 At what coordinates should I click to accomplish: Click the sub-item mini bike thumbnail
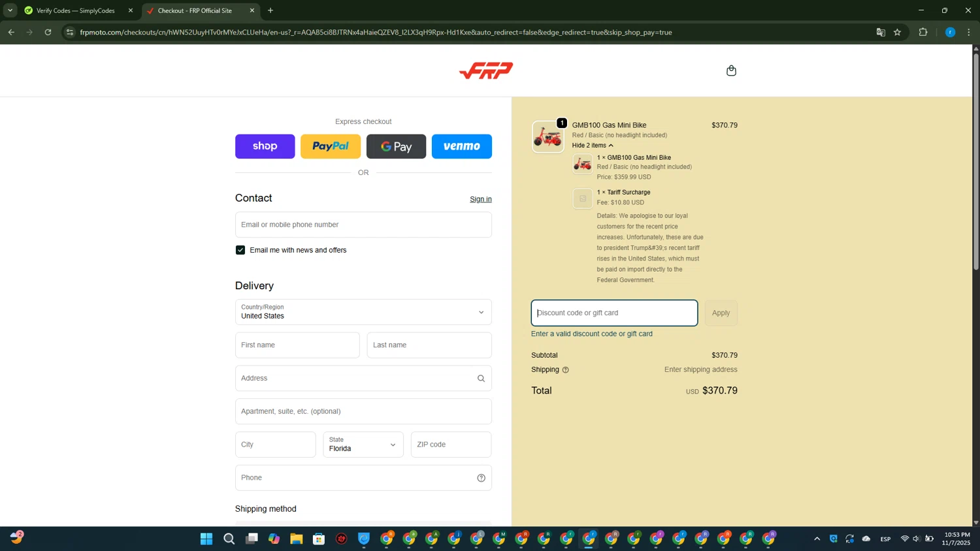coord(583,165)
